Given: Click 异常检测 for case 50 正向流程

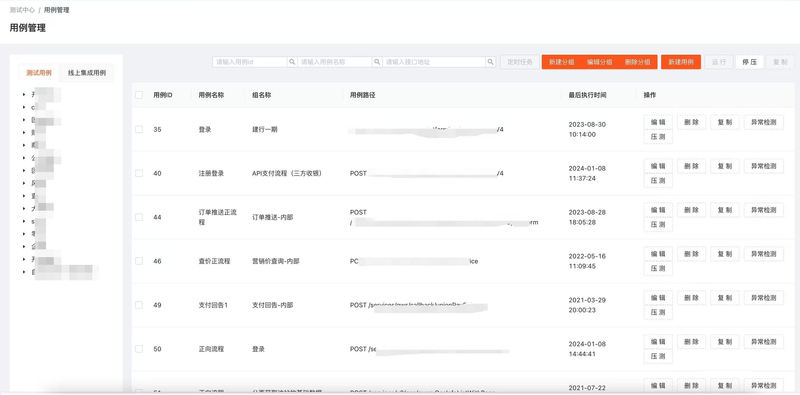Looking at the screenshot, I should click(763, 342).
